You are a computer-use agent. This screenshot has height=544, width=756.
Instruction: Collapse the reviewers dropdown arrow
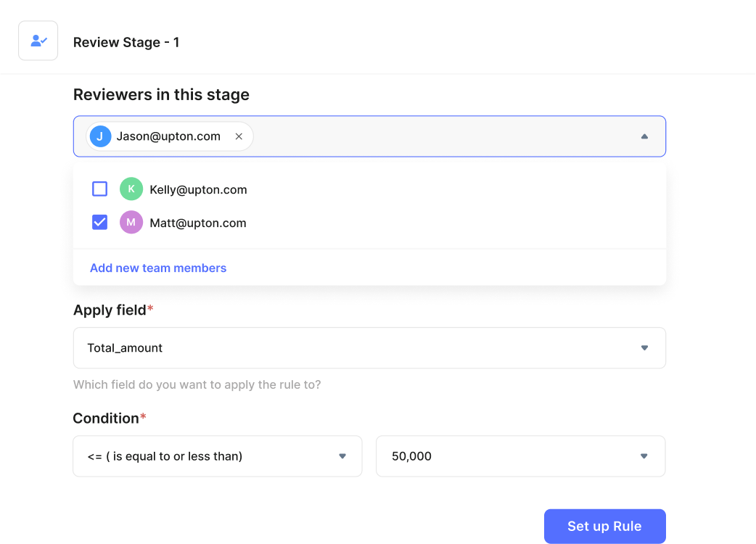644,136
